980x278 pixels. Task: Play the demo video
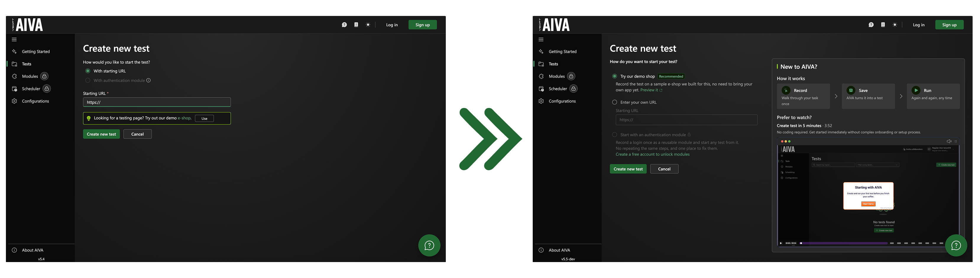pyautogui.click(x=781, y=243)
